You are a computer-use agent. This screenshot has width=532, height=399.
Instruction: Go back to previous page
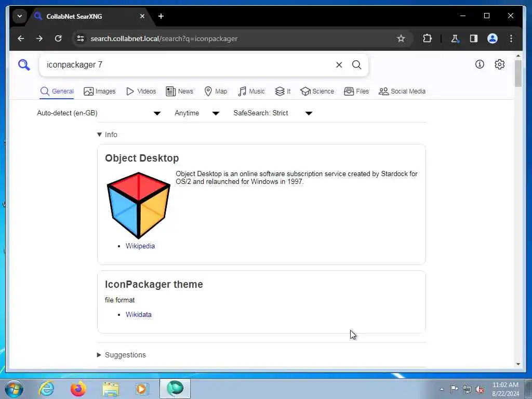(21, 38)
